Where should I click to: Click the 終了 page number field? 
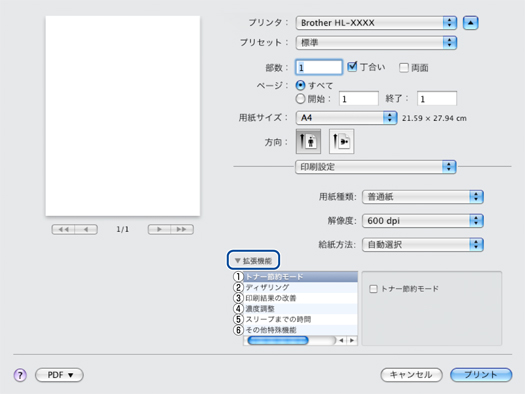point(437,99)
